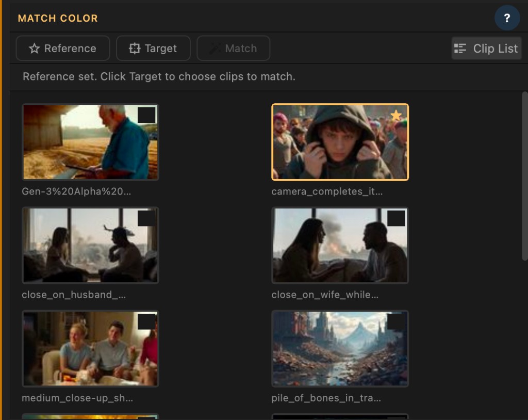This screenshot has height=420, width=528.
Task: Click the Target button
Action: 153,48
